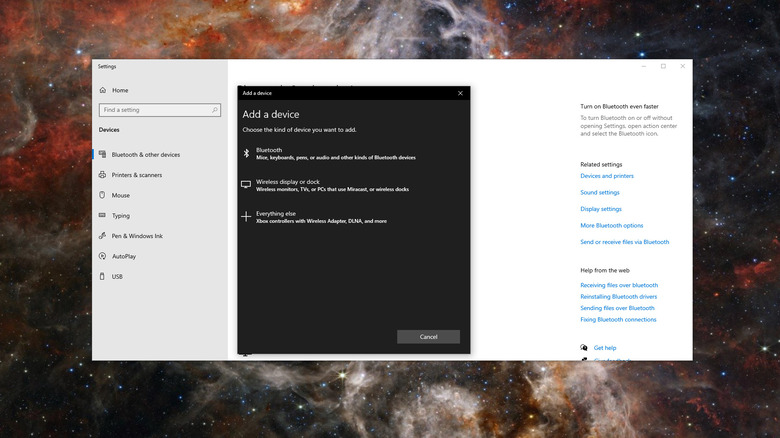Select the Wireless display or dock monitor icon
Screen dimensions: 780x438
pyautogui.click(x=246, y=185)
